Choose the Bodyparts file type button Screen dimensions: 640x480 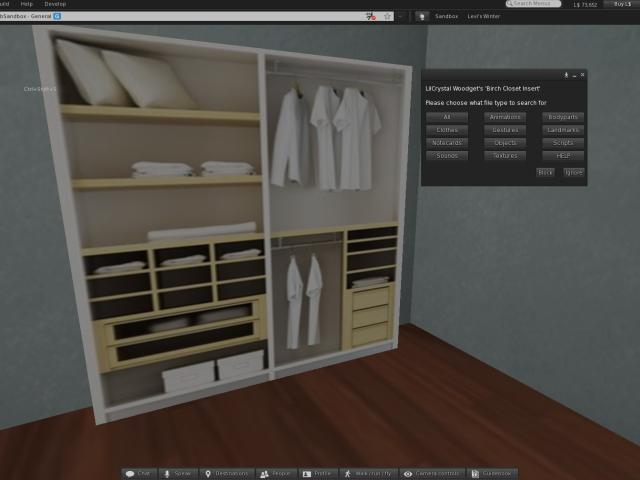click(x=563, y=117)
